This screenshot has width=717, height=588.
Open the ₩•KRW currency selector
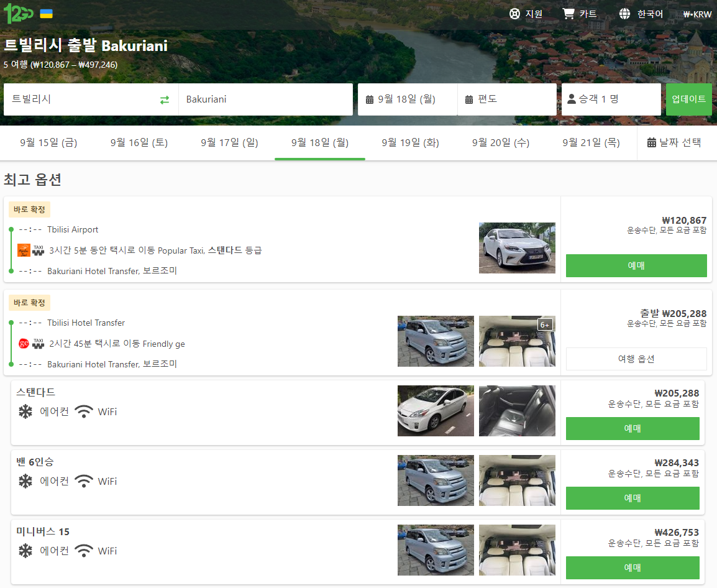click(x=697, y=14)
